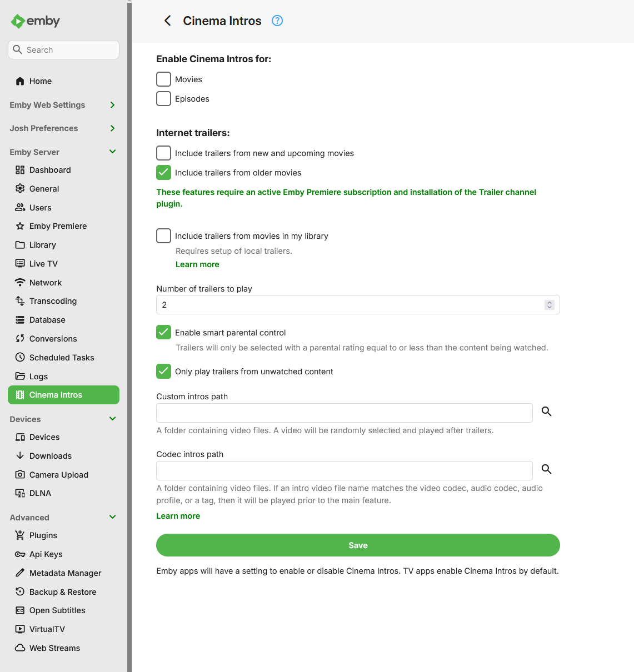Click the trailers number stepper arrows
634x672 pixels.
tap(550, 305)
